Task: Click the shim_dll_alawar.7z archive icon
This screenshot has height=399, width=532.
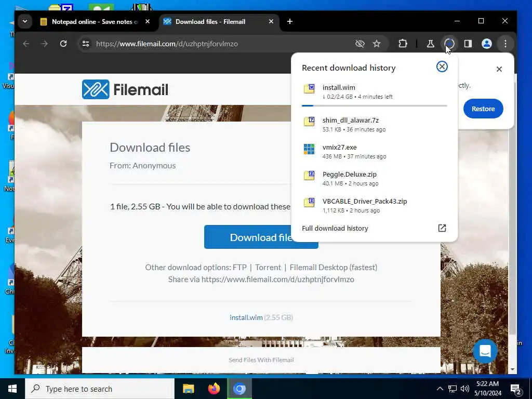Action: (309, 122)
